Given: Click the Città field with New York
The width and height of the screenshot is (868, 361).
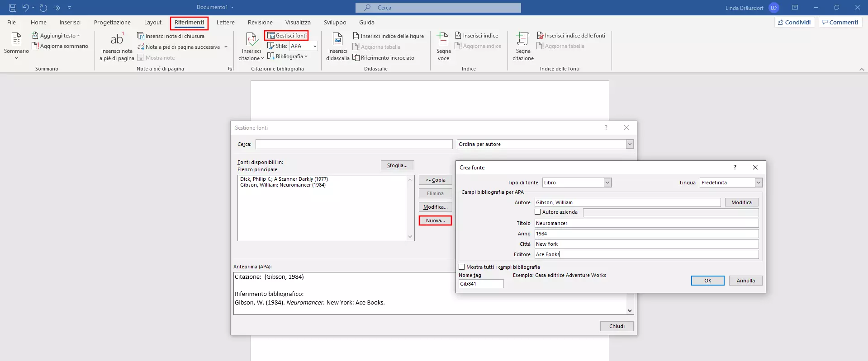Looking at the screenshot, I should 646,244.
